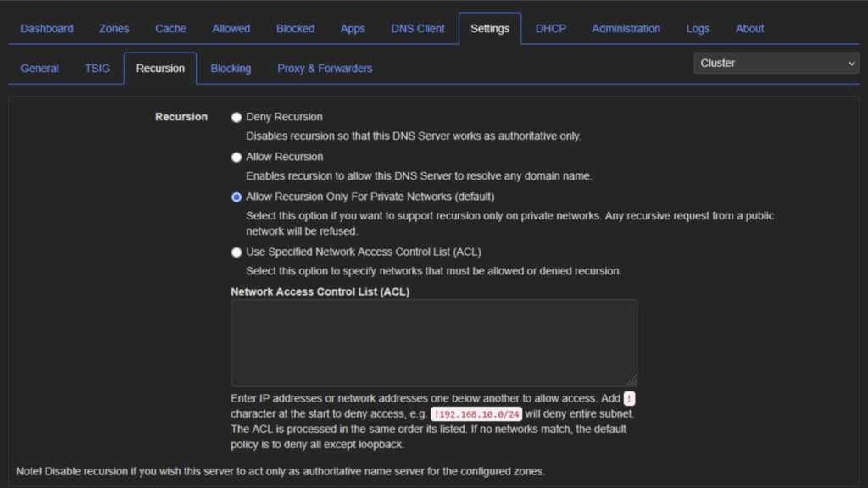The height and width of the screenshot is (488, 868).
Task: Open the DNS Client tab
Action: (417, 28)
